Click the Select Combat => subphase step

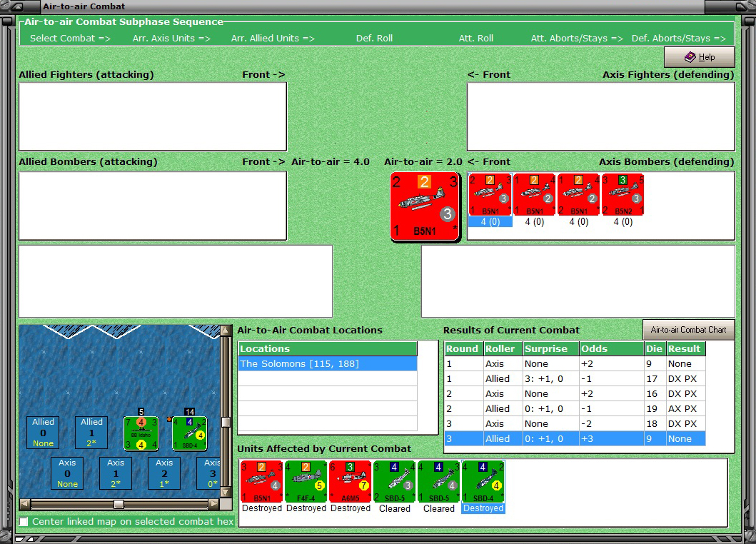(x=71, y=38)
